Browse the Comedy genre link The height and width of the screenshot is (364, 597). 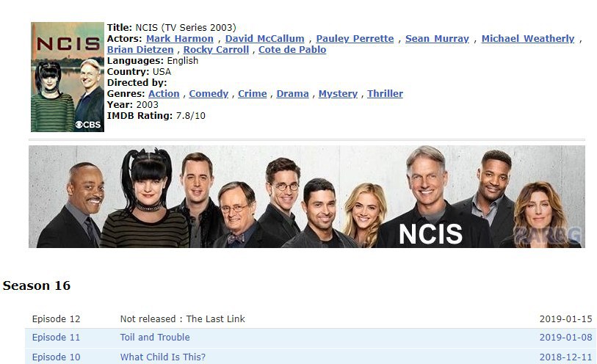click(x=209, y=94)
